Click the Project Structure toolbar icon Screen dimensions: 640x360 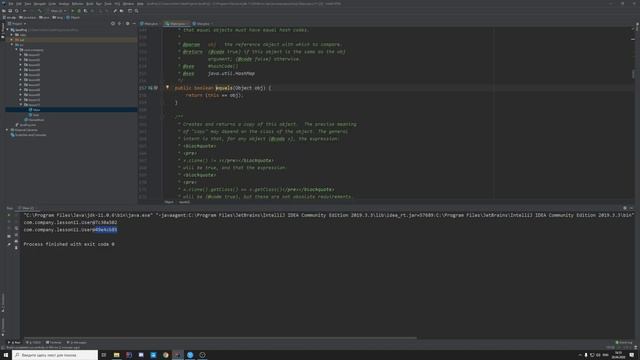[122, 11]
